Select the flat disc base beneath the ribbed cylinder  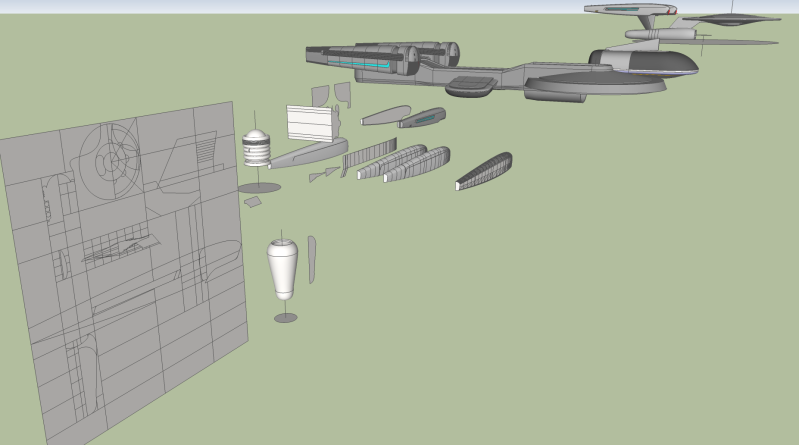pyautogui.click(x=259, y=188)
